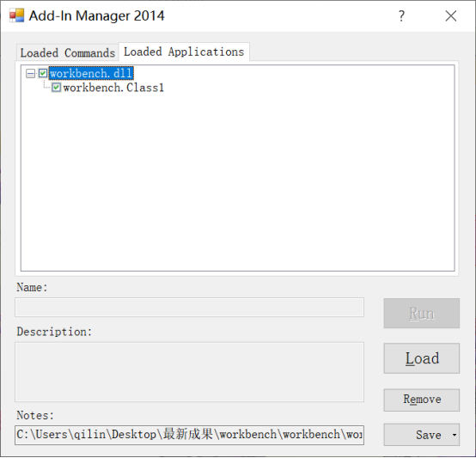Click inside the Name text field
This screenshot has width=476, height=458.
click(x=189, y=307)
